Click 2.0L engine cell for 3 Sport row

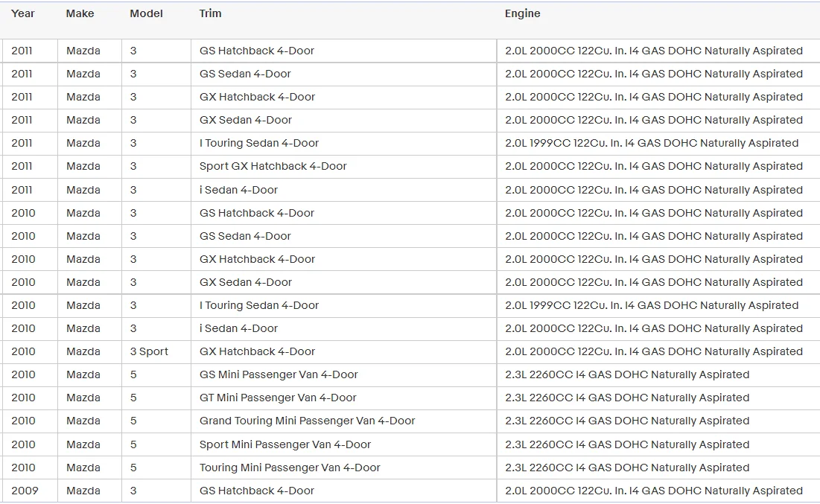658,351
